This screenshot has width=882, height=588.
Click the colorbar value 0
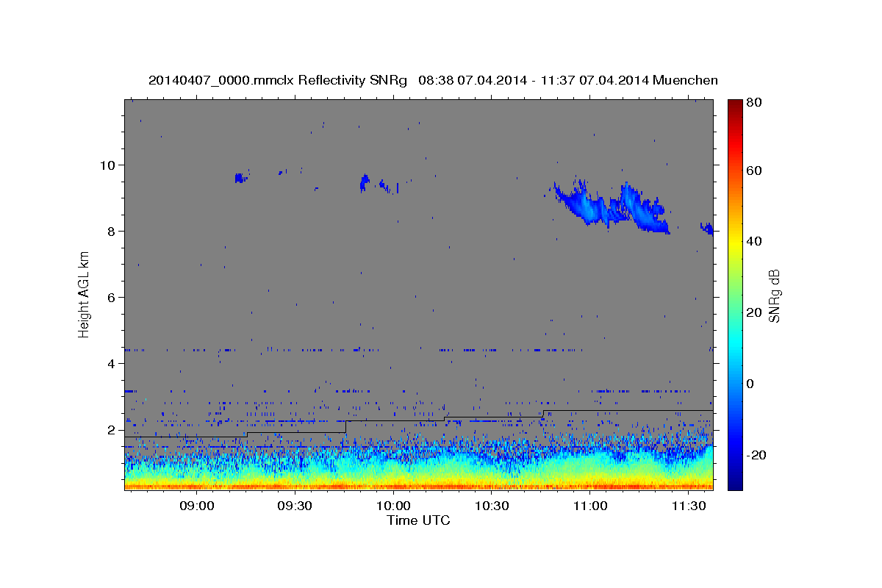click(x=750, y=384)
